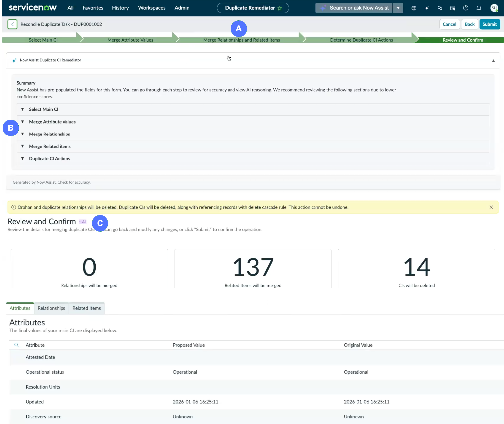The height and width of the screenshot is (424, 504).
Task: Click the 14 CIs will be deleted card
Action: pyautogui.click(x=417, y=268)
